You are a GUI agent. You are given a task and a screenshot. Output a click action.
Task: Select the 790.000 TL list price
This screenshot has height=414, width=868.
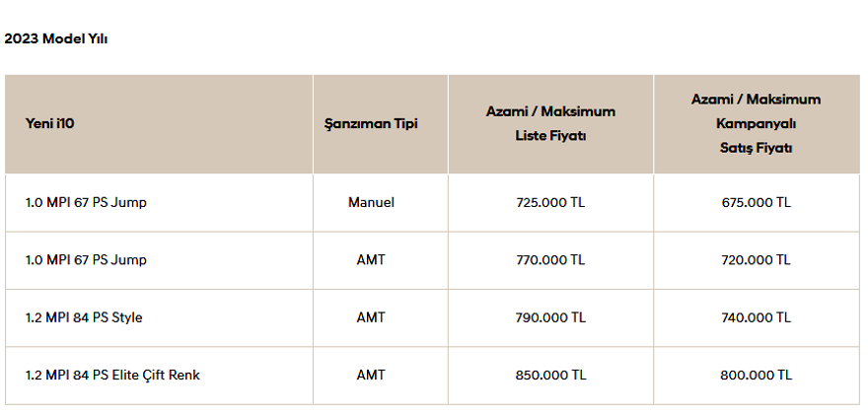pyautogui.click(x=550, y=317)
